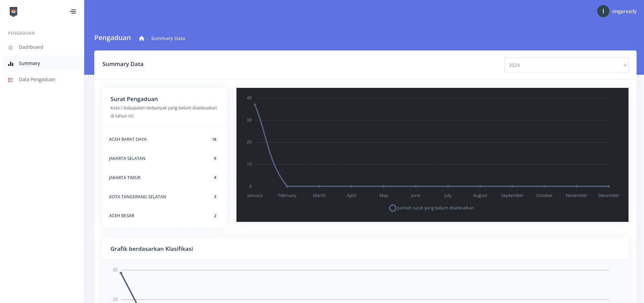Go home via breadcrumb house icon
The width and height of the screenshot is (644, 303).
[x=142, y=38]
